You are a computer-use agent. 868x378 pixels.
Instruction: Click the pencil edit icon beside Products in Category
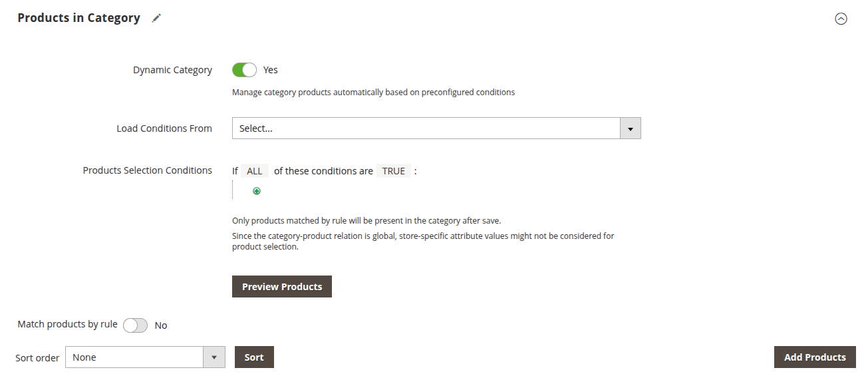tap(156, 19)
